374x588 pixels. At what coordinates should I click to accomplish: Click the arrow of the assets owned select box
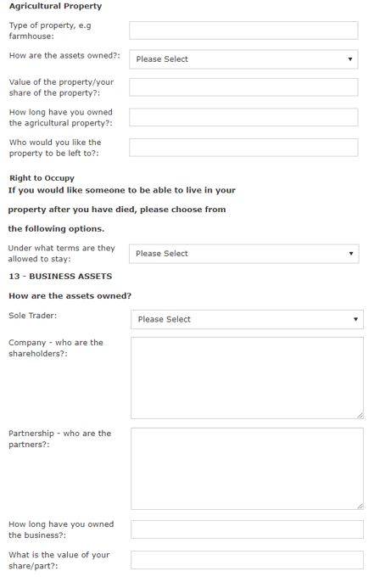pyautogui.click(x=350, y=59)
